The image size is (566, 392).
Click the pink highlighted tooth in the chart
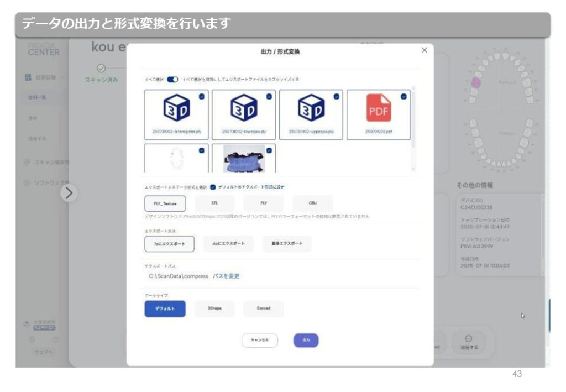pos(476,83)
